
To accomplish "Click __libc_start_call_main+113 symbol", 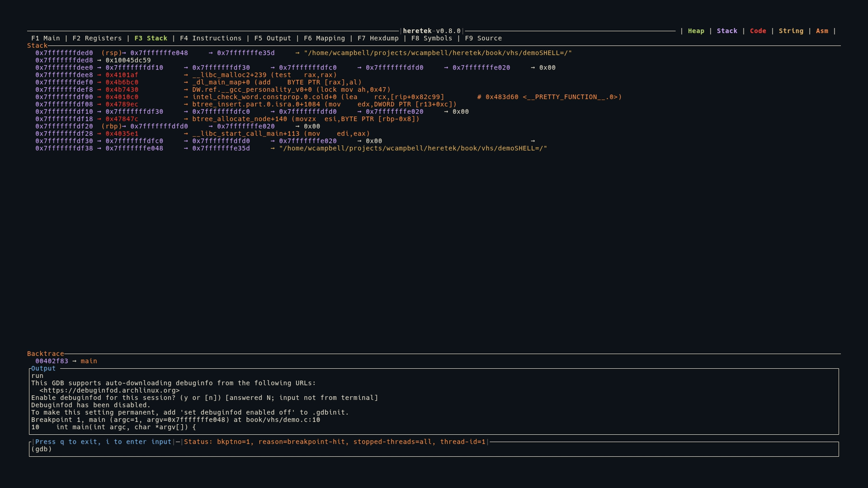I will 246,134.
